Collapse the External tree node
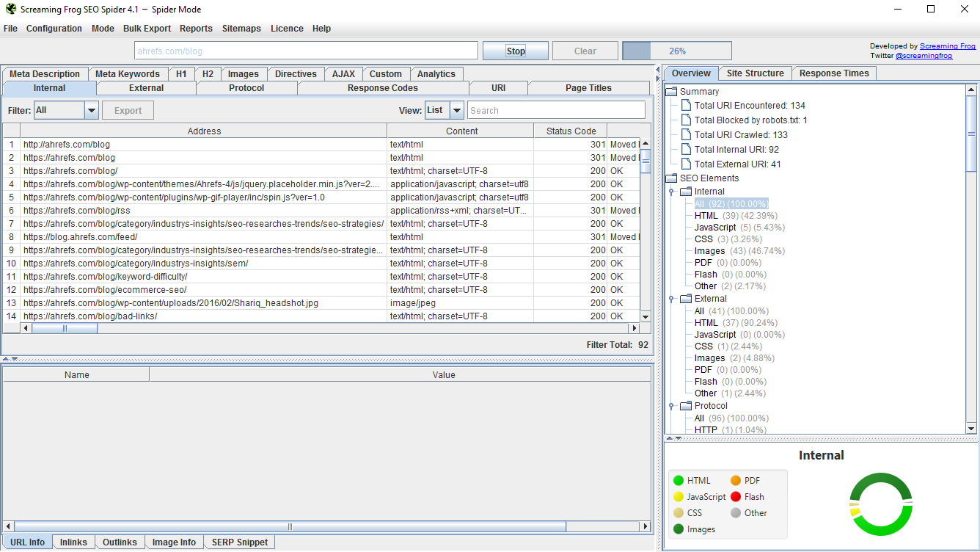The width and height of the screenshot is (980, 552). click(x=671, y=299)
